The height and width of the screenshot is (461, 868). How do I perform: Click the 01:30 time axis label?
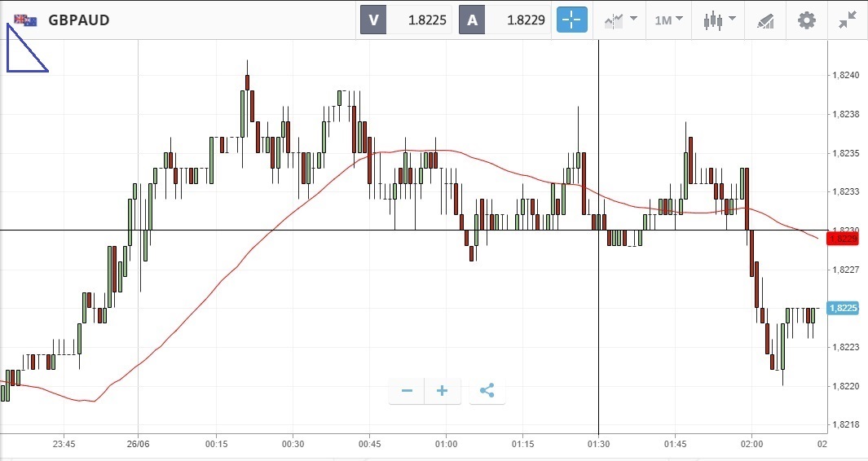[598, 444]
